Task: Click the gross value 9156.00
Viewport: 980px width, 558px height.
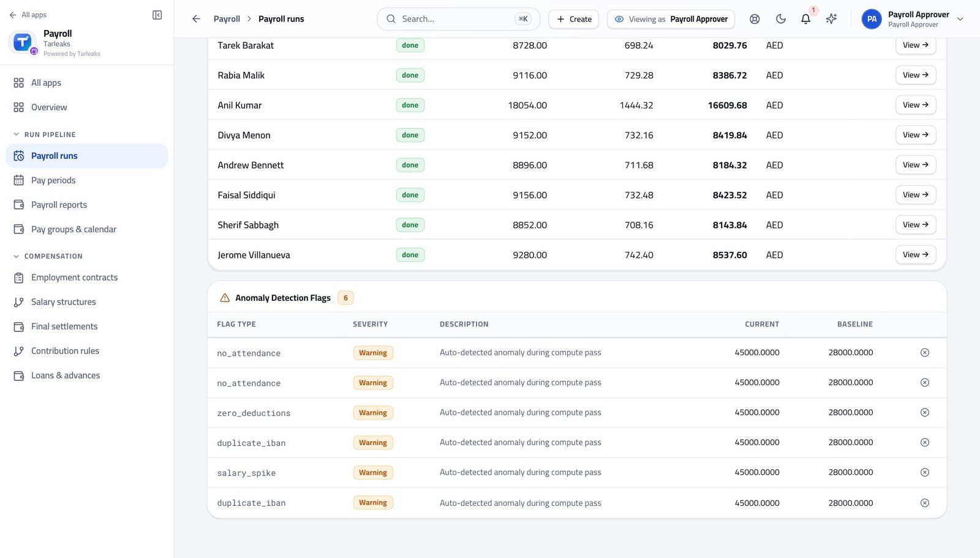Action: pos(530,195)
